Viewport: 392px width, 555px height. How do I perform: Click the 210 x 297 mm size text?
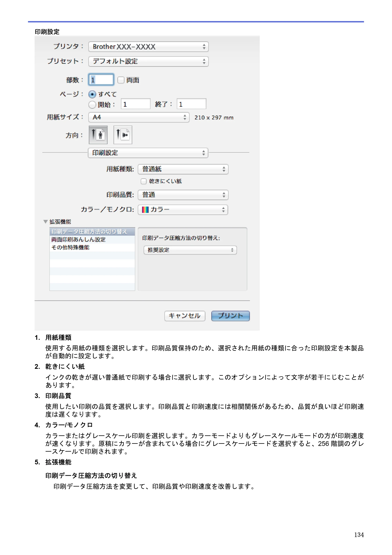[x=214, y=118]
